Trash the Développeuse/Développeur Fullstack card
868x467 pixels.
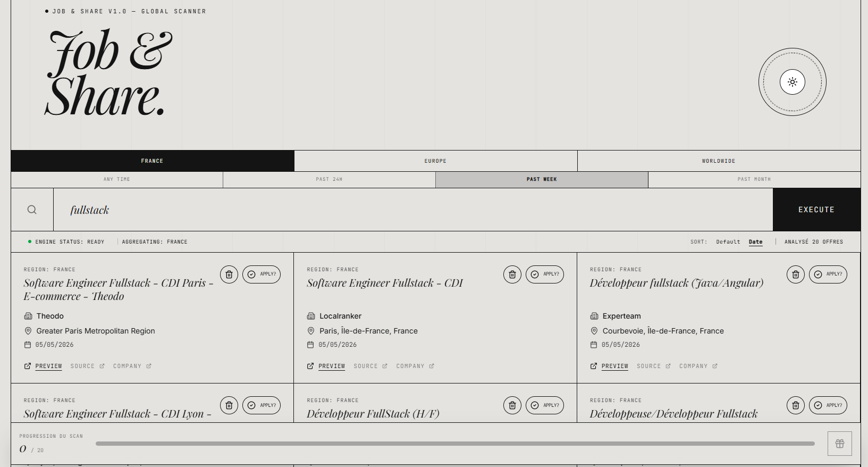796,405
